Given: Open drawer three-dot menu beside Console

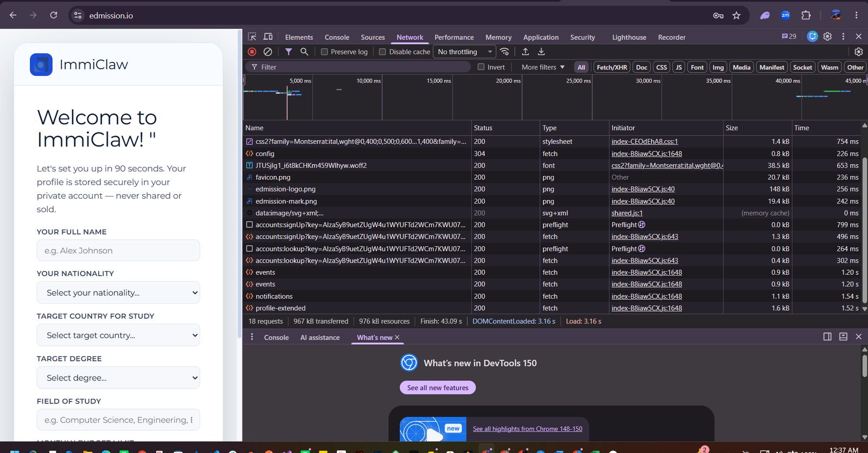Looking at the screenshot, I should pos(252,337).
